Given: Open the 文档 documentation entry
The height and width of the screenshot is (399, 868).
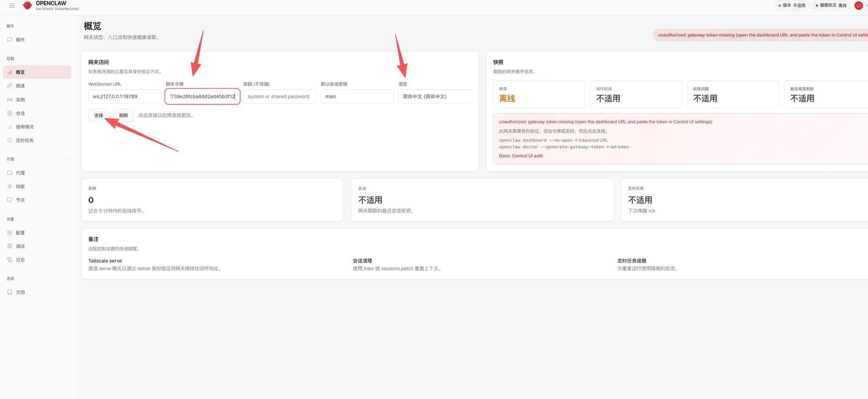Looking at the screenshot, I should click(x=19, y=292).
